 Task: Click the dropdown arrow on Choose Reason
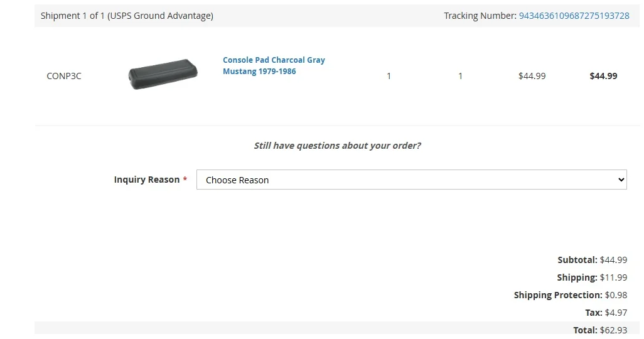621,180
